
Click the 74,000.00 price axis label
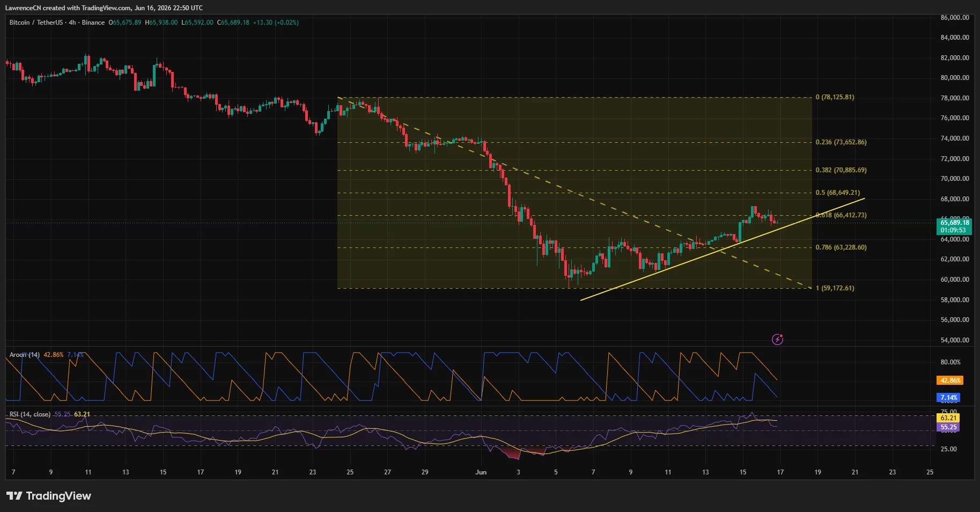click(x=955, y=138)
